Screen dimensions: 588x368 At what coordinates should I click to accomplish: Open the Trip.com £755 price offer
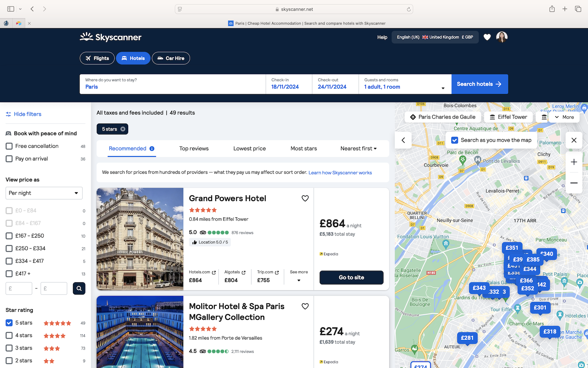pyautogui.click(x=268, y=276)
